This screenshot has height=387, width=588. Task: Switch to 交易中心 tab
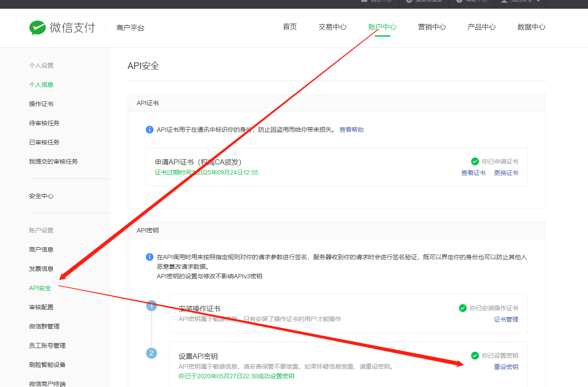click(332, 27)
